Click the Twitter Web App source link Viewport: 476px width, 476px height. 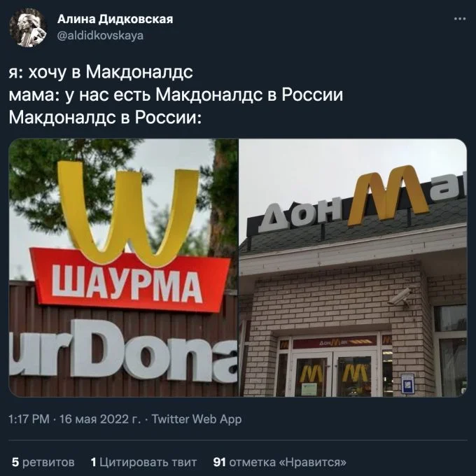(x=197, y=419)
